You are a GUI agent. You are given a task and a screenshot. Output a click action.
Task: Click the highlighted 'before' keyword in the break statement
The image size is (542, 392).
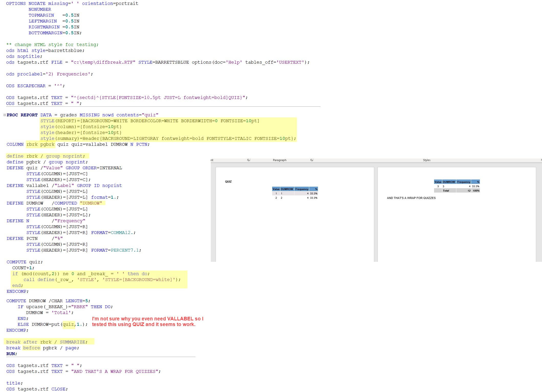click(31, 348)
